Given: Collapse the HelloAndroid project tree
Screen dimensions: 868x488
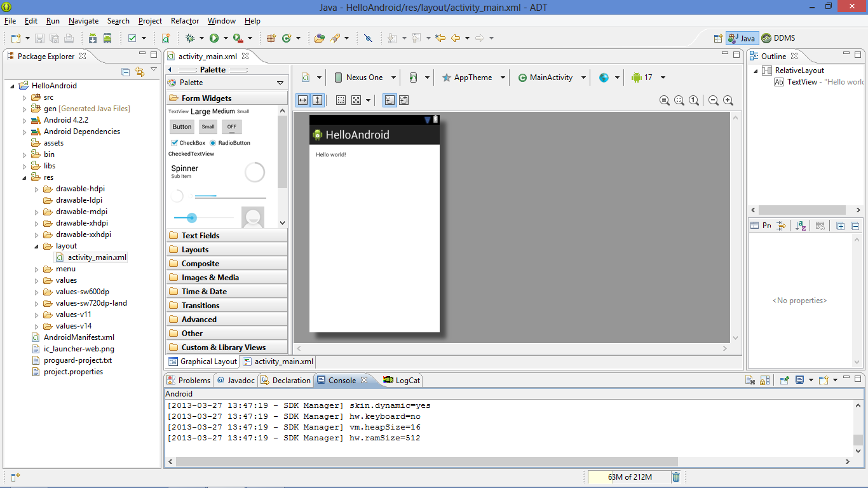Looking at the screenshot, I should pyautogui.click(x=13, y=86).
